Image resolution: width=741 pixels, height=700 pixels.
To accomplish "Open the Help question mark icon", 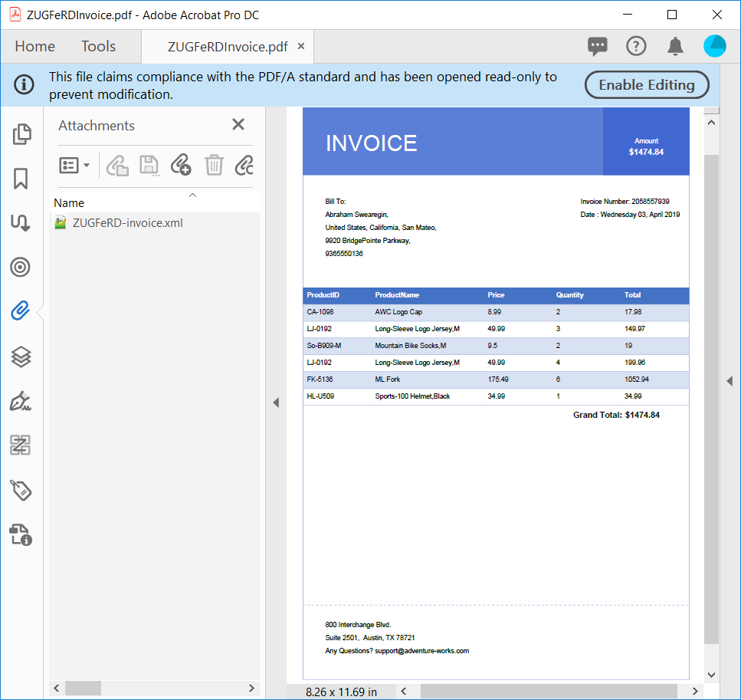I will click(x=636, y=47).
